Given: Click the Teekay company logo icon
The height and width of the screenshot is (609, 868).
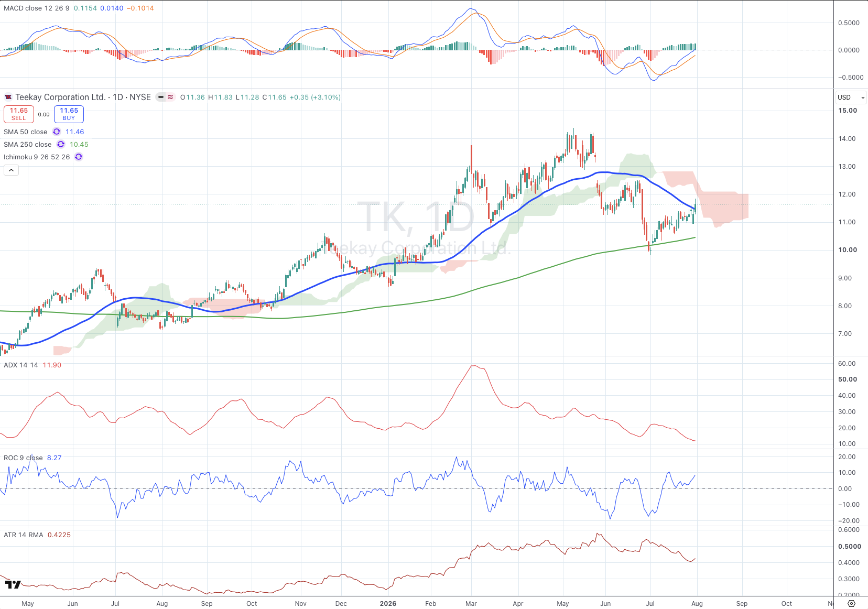Looking at the screenshot, I should (8, 97).
